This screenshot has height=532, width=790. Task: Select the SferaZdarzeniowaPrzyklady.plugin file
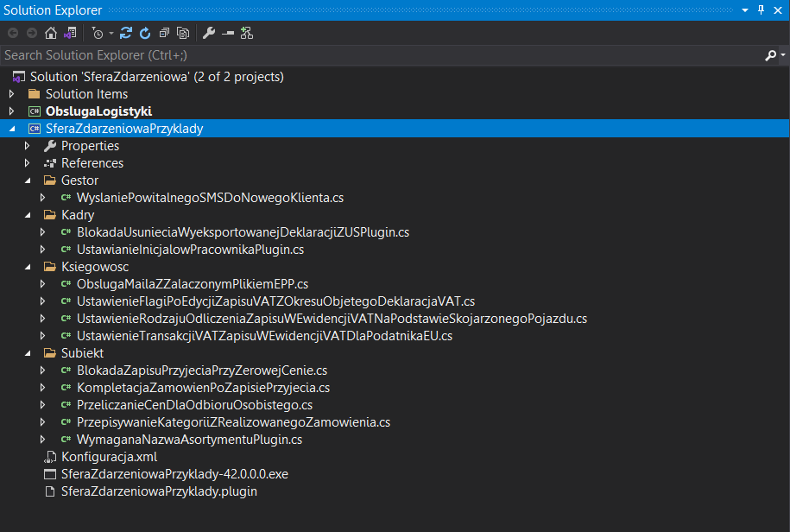pos(159,491)
